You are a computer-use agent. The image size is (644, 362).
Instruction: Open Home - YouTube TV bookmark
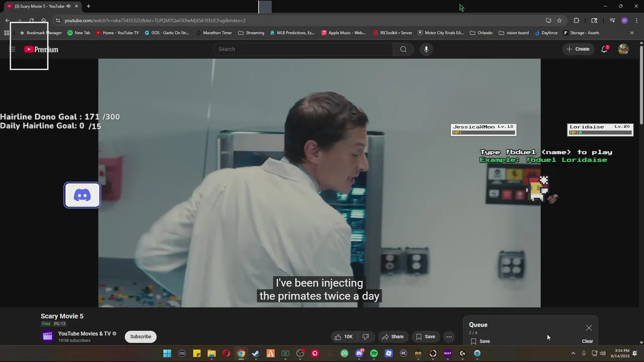click(x=117, y=33)
